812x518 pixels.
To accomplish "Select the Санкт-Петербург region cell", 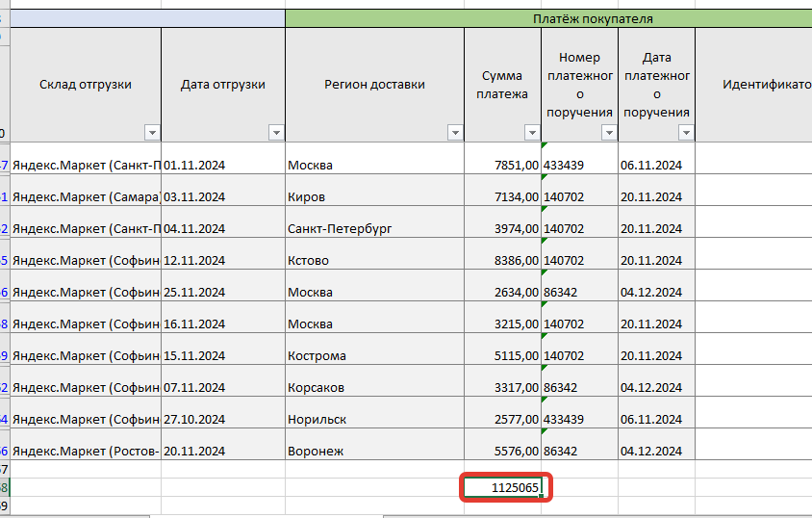I will pos(375,221).
